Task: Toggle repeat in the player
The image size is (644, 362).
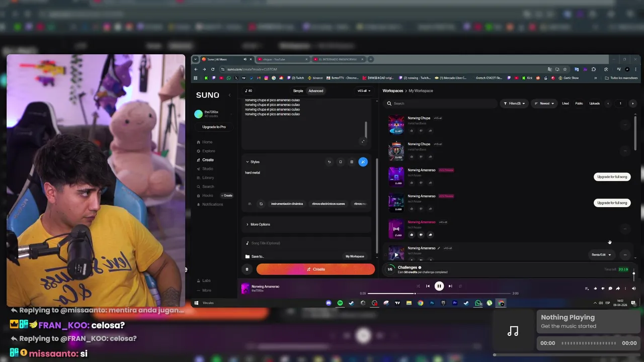Action: tap(460, 286)
